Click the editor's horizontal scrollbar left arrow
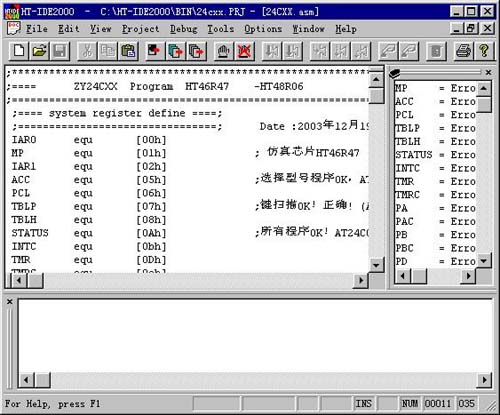The width and height of the screenshot is (500, 415). click(x=19, y=281)
